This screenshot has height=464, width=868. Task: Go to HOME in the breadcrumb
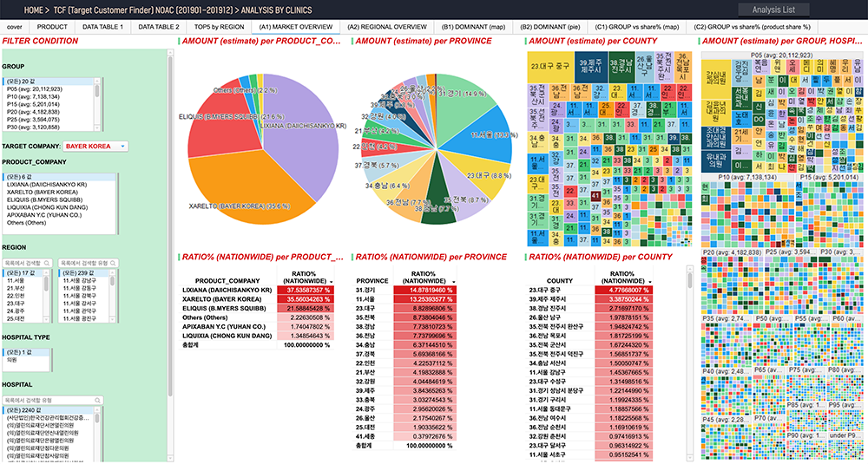(x=34, y=10)
